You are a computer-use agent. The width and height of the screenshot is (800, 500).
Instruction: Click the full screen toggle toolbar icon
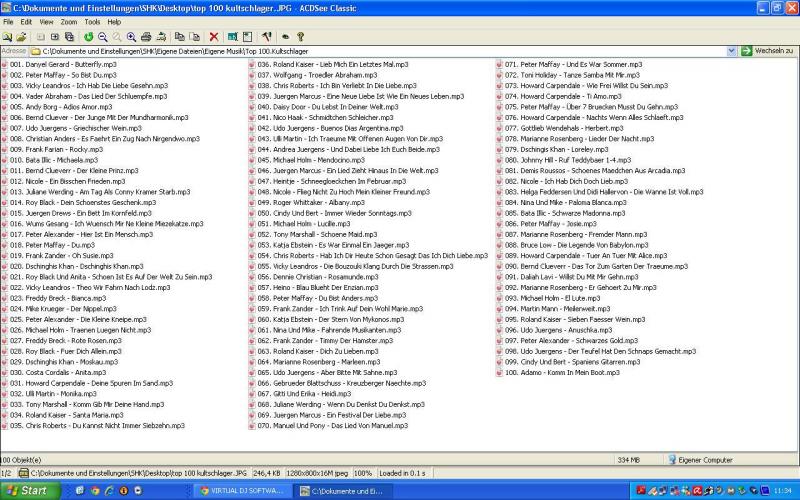pyautogui.click(x=233, y=37)
